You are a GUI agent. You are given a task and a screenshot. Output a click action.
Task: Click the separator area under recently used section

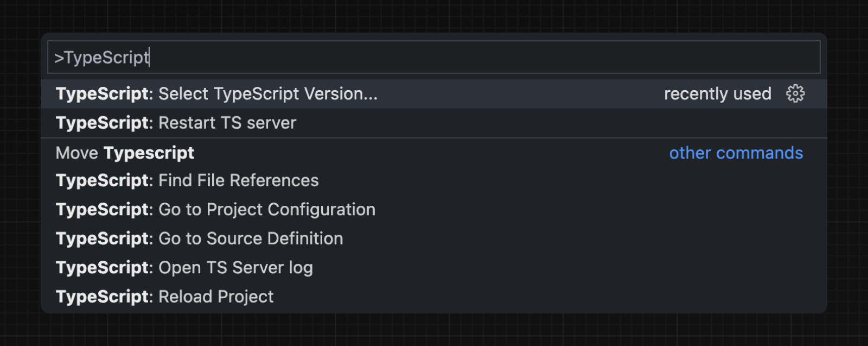380,137
